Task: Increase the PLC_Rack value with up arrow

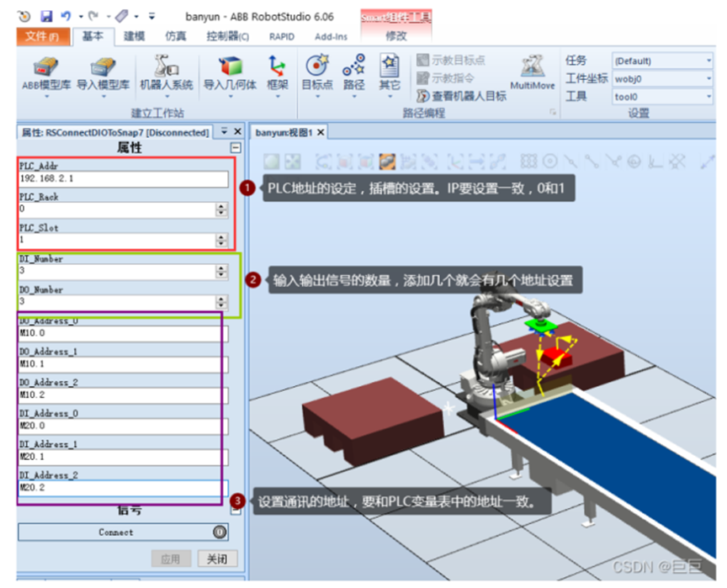Action: (221, 206)
